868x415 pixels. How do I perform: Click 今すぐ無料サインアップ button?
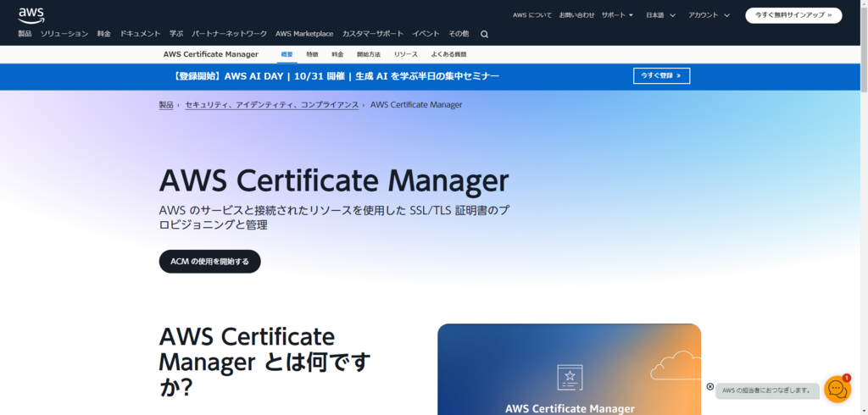pos(793,15)
